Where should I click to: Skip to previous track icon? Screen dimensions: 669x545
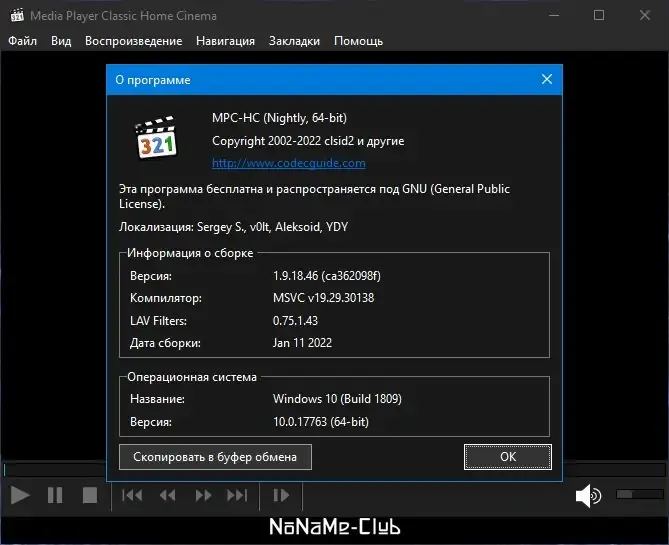132,495
